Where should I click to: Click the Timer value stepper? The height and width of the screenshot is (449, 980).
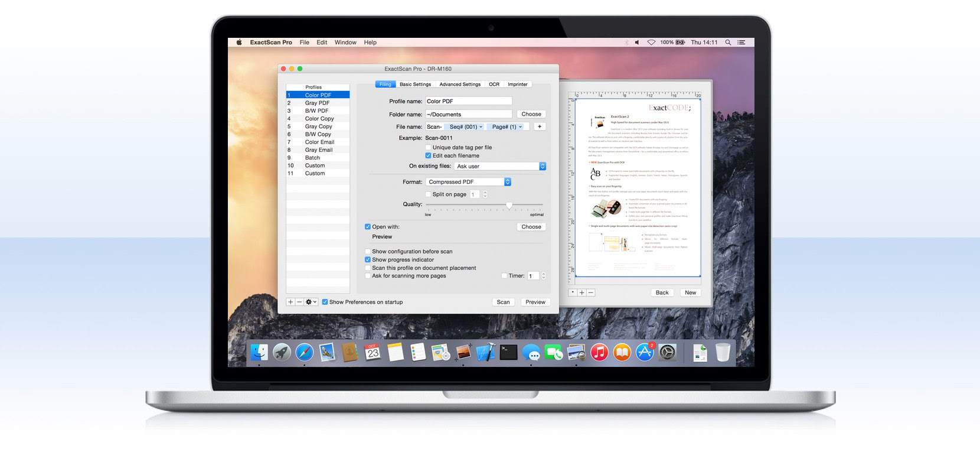(x=543, y=276)
